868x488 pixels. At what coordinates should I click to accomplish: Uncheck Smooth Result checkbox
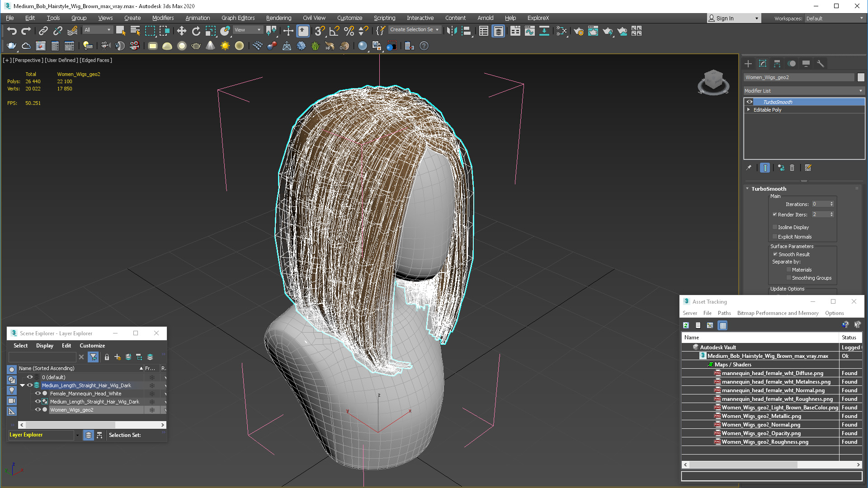(x=775, y=254)
